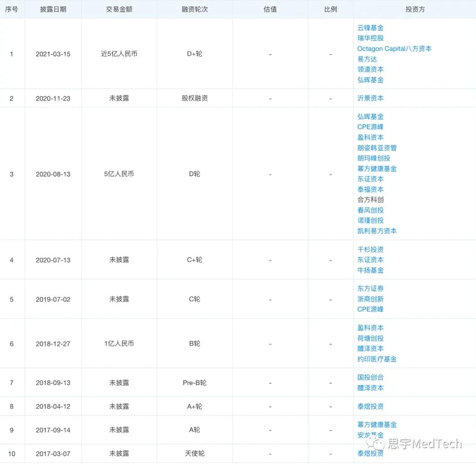Select the date 2018-12-27
Viewport: 476px width, 464px height.
(53, 344)
